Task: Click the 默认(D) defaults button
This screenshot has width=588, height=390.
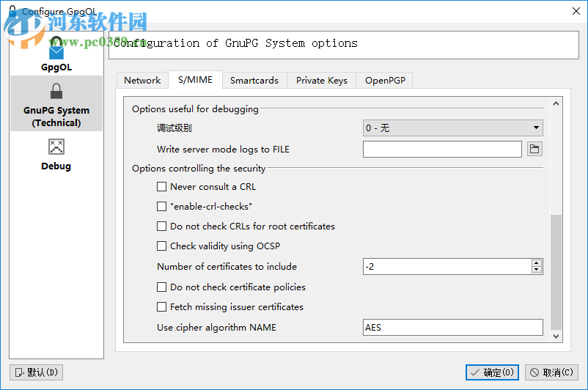Action: pos(37,372)
